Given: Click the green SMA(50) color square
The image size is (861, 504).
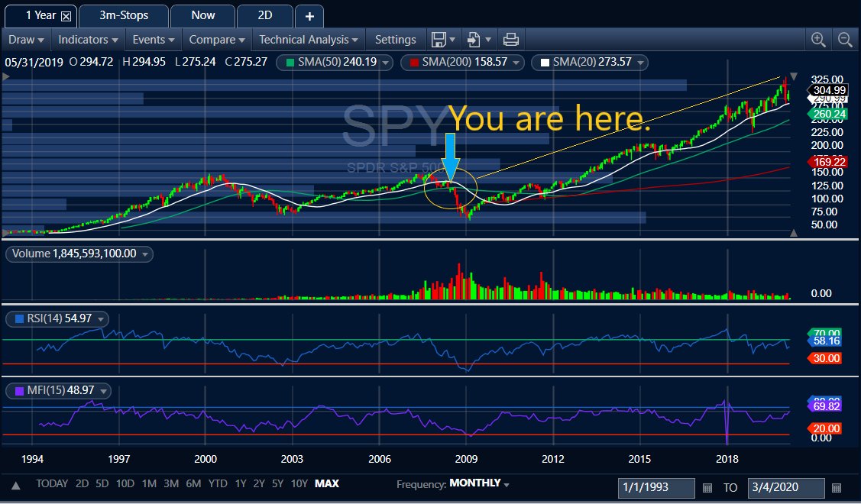Looking at the screenshot, I should (290, 62).
